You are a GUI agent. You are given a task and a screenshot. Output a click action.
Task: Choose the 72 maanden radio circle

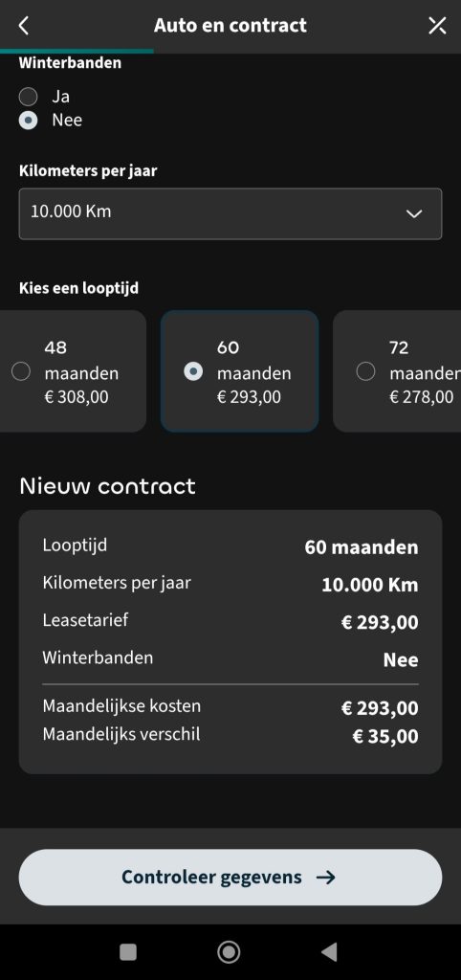(365, 372)
